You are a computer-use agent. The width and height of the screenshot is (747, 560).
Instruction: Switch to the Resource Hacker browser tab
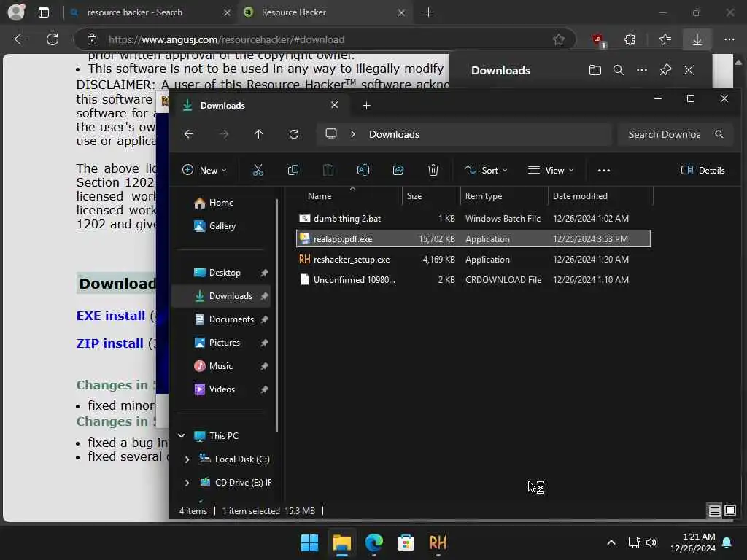pos(324,12)
